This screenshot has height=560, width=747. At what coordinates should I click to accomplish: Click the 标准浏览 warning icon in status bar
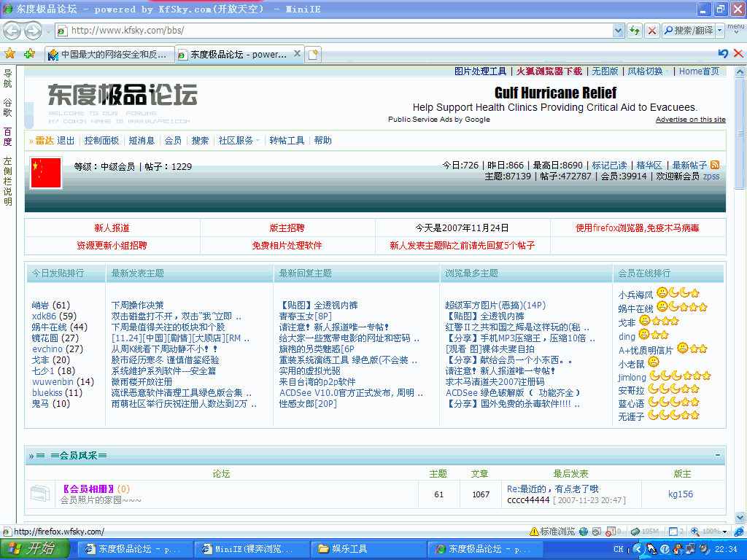[534, 532]
